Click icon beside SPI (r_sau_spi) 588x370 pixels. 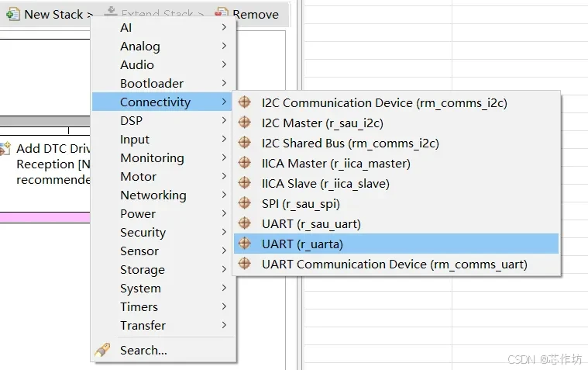[x=245, y=203]
